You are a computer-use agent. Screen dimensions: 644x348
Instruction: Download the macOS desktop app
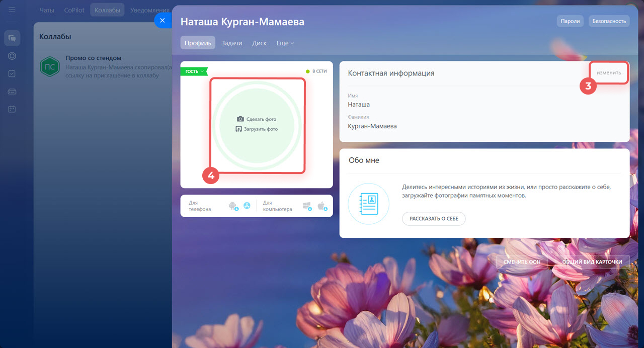(322, 206)
